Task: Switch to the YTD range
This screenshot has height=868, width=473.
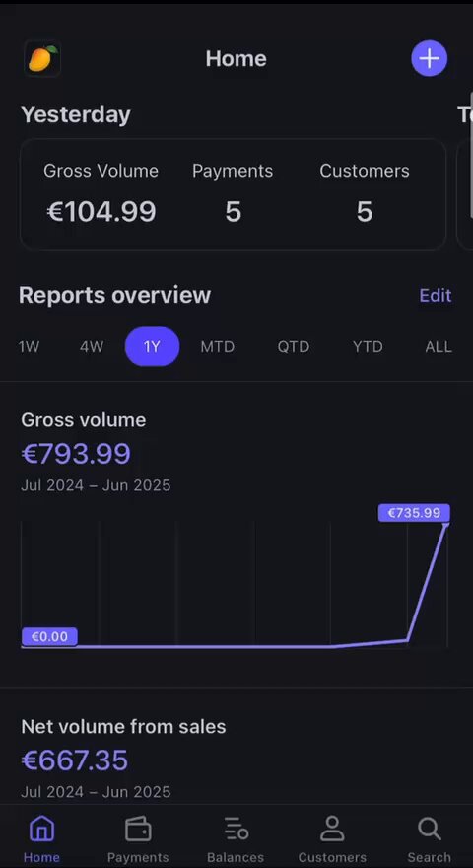Action: [x=368, y=346]
